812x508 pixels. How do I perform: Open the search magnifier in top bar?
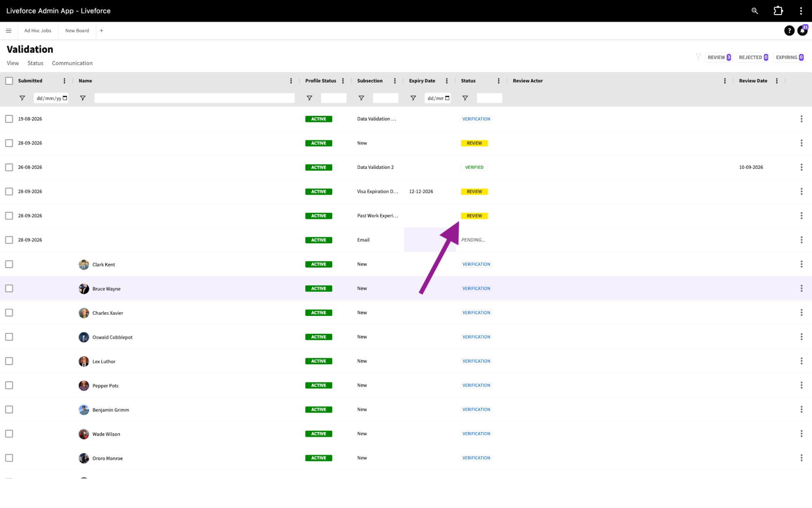tap(754, 11)
